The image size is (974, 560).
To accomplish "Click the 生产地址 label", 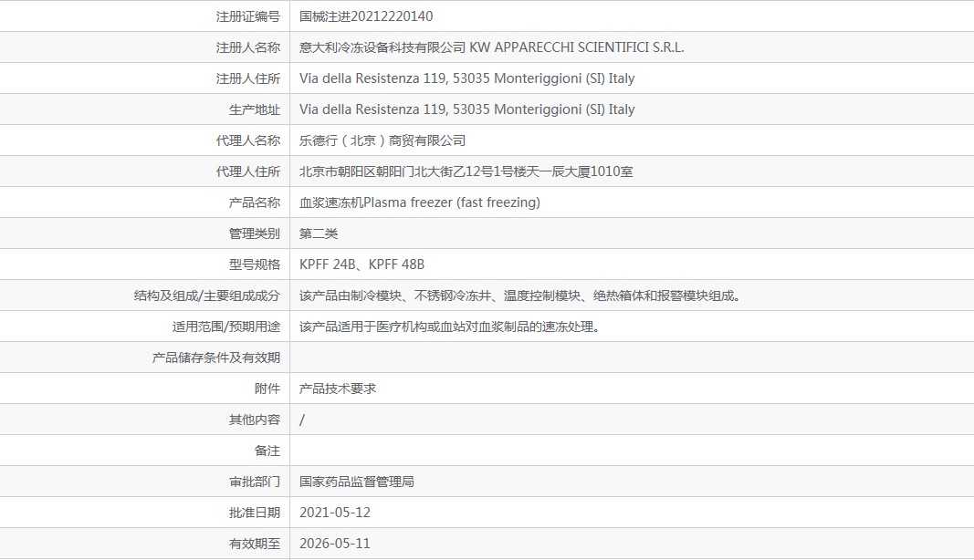I will [x=254, y=109].
